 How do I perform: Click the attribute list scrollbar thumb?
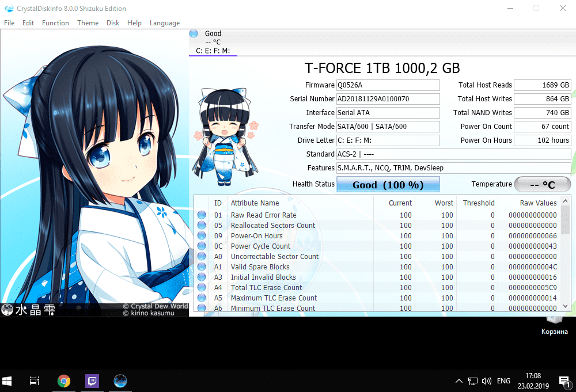point(566,220)
